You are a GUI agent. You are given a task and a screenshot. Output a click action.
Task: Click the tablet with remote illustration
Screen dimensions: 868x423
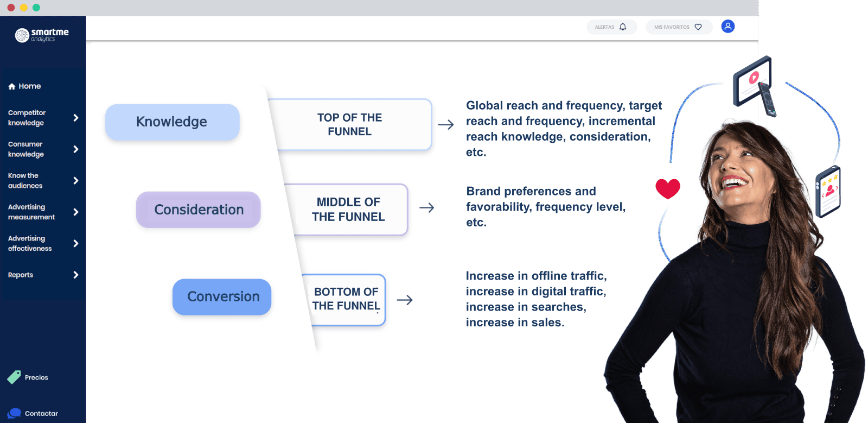tap(754, 85)
